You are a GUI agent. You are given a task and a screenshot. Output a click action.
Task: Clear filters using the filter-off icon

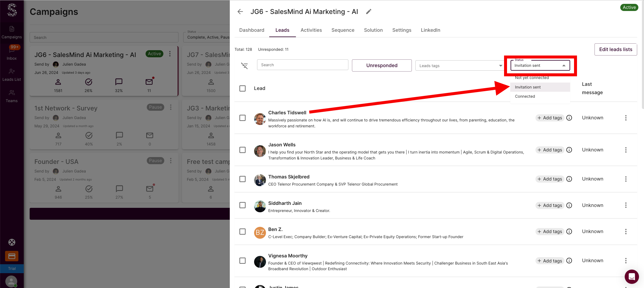(244, 66)
